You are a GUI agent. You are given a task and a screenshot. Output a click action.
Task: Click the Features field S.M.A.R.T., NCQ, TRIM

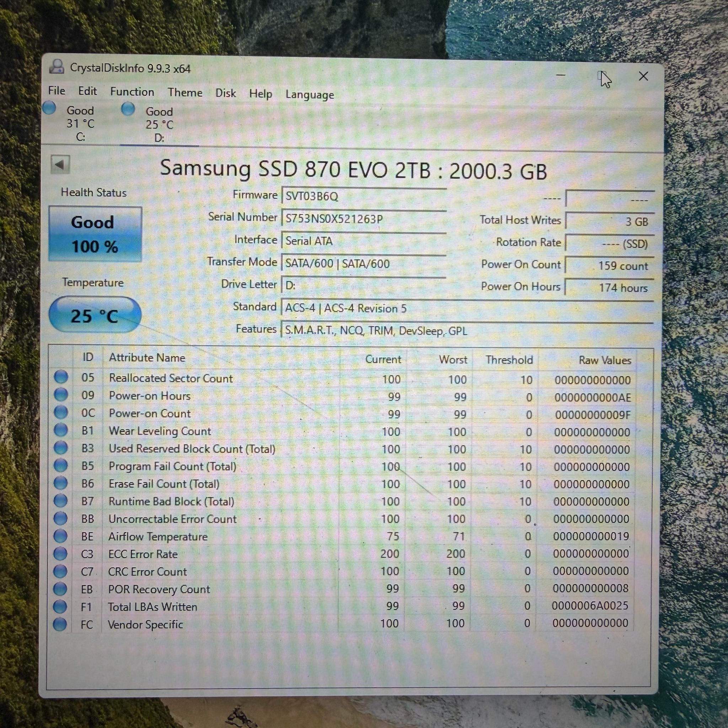pyautogui.click(x=467, y=331)
